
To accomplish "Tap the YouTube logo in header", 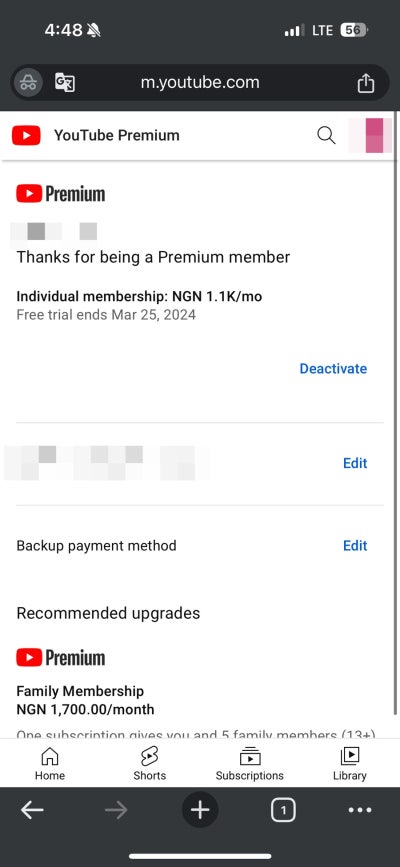I will click(26, 135).
